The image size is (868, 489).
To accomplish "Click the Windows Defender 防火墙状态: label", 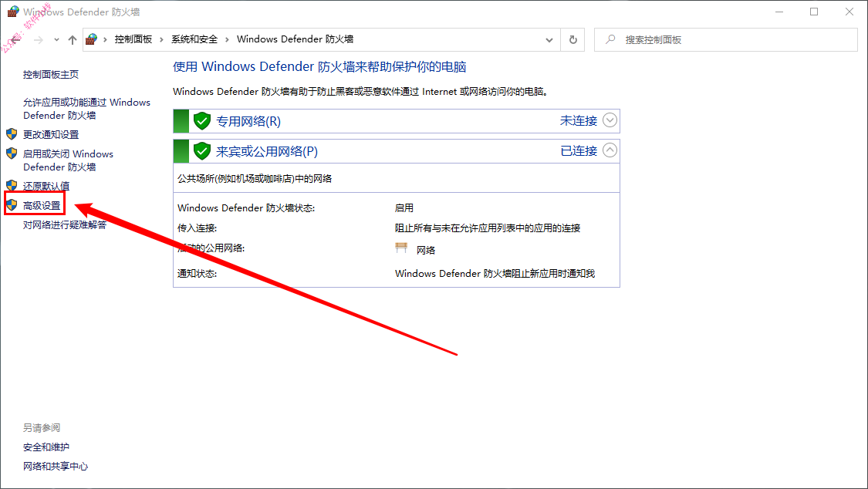I will coord(246,208).
